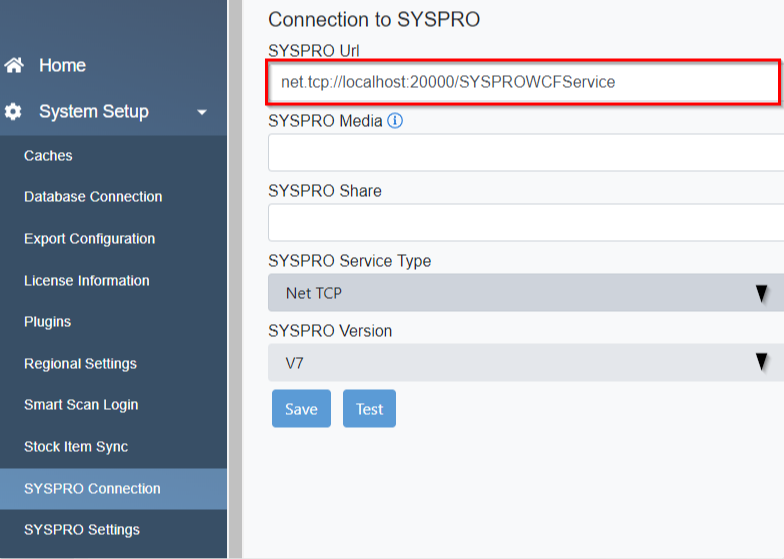The height and width of the screenshot is (559, 784).
Task: Open Caches settings page
Action: (48, 156)
